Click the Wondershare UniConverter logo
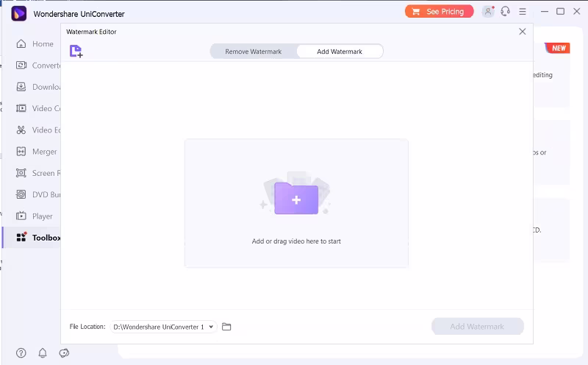 [x=19, y=13]
